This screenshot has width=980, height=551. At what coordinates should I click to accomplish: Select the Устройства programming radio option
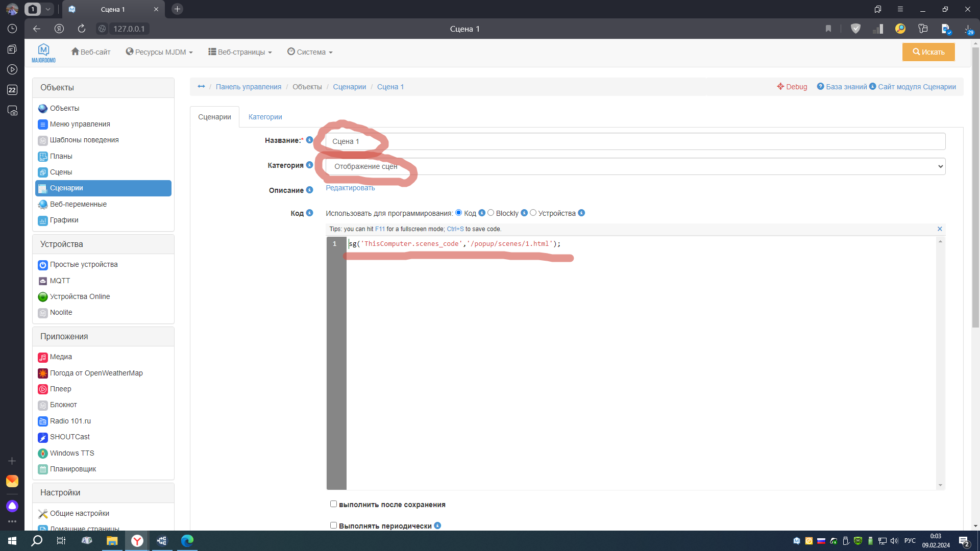pyautogui.click(x=533, y=213)
